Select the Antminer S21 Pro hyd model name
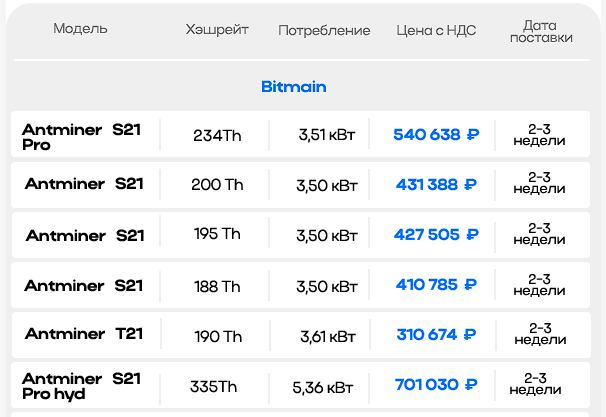This screenshot has height=417, width=606. pyautogui.click(x=83, y=386)
